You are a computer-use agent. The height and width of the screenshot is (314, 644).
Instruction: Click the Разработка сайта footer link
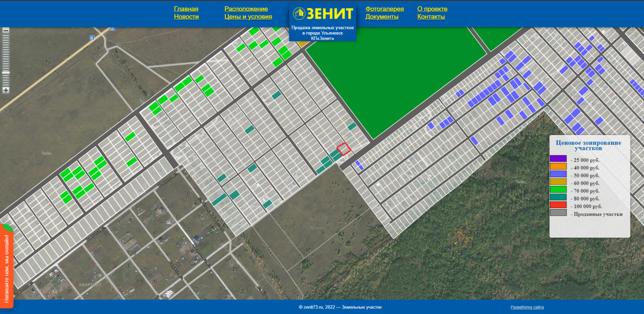coord(527,307)
